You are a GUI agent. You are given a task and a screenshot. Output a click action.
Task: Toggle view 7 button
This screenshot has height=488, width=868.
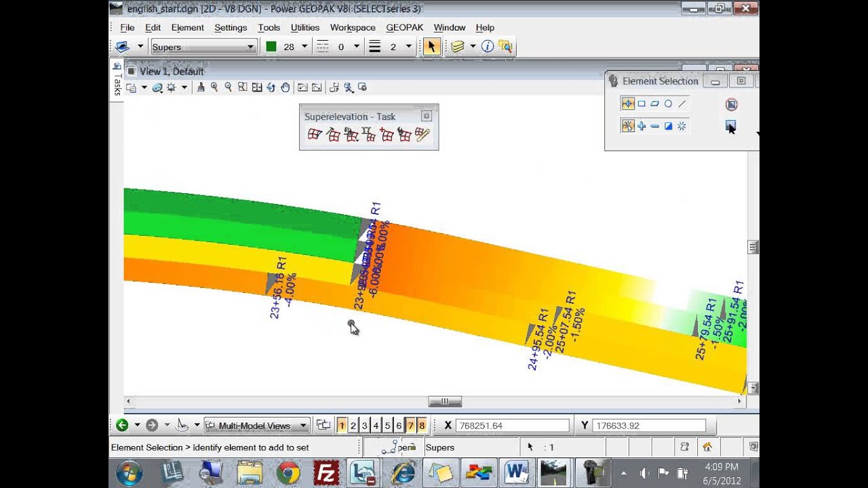pyautogui.click(x=410, y=426)
